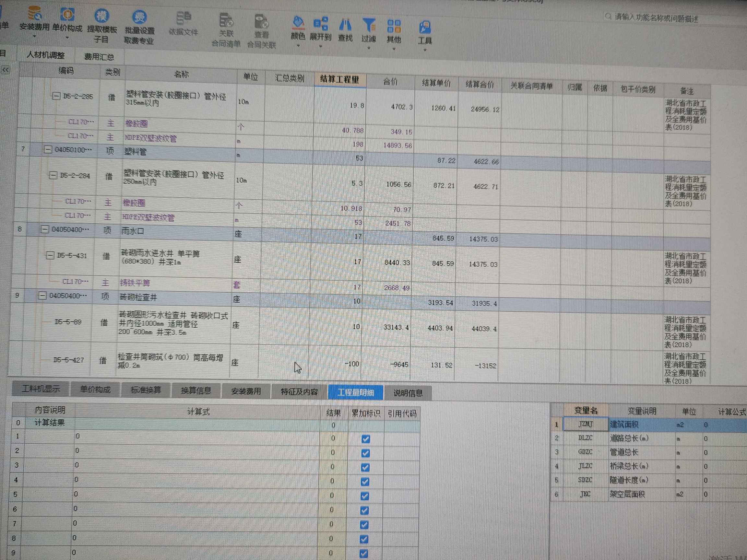Open the 说明信息 tab

pos(408,393)
